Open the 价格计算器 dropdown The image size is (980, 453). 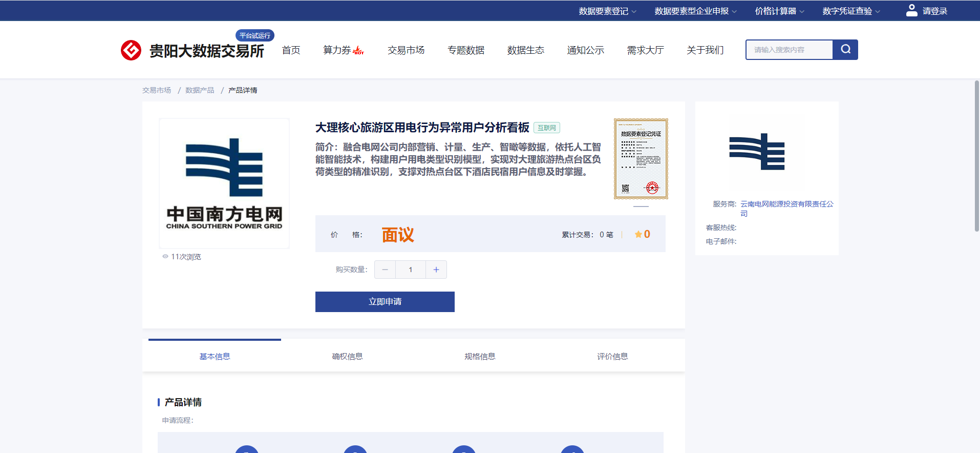click(x=780, y=11)
